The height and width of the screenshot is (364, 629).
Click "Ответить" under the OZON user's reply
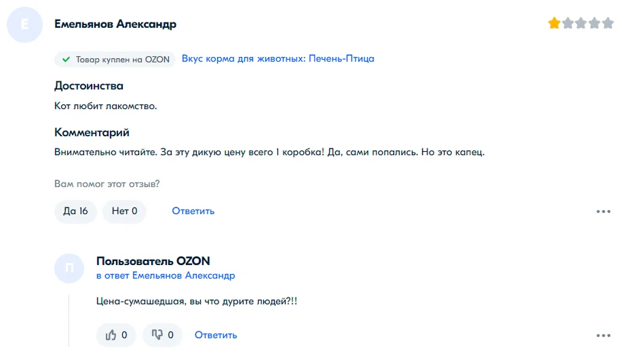click(x=216, y=335)
